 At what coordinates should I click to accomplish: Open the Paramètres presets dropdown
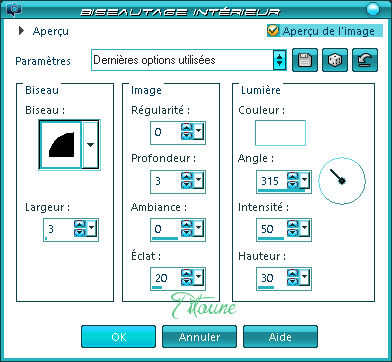[280, 60]
